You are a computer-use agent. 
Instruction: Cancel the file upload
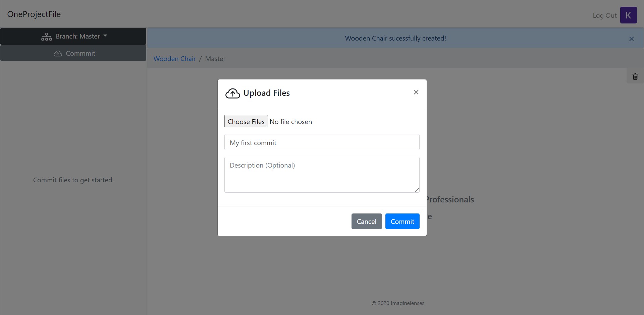point(366,221)
